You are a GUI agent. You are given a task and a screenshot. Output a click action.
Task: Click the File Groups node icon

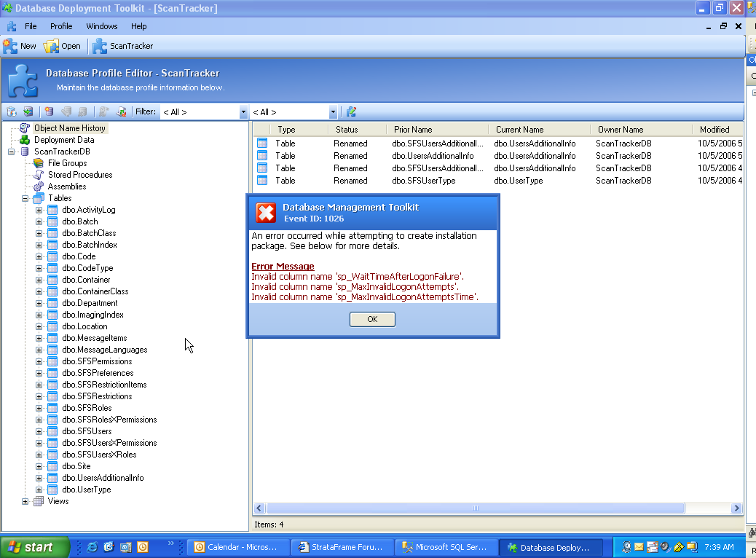coord(39,163)
